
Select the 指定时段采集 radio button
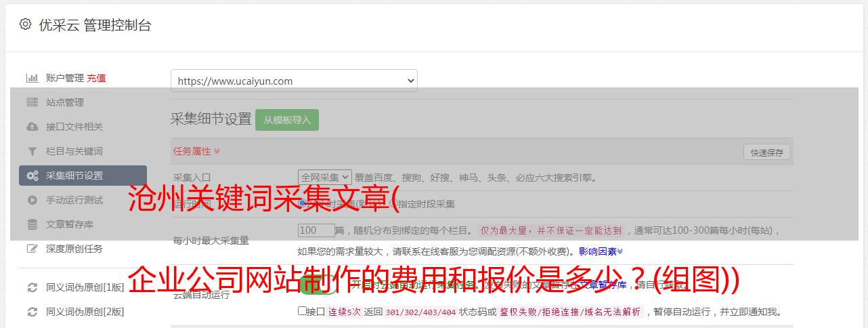point(393,203)
